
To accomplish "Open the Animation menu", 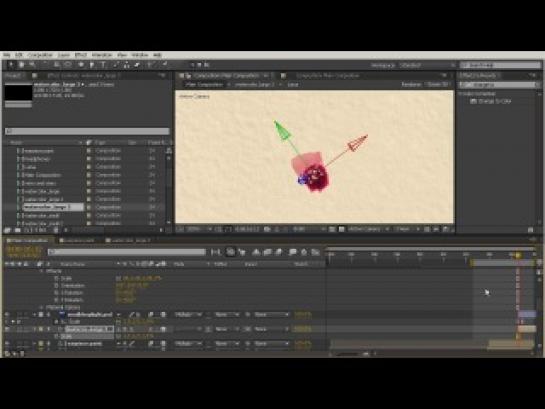I will [x=102, y=55].
